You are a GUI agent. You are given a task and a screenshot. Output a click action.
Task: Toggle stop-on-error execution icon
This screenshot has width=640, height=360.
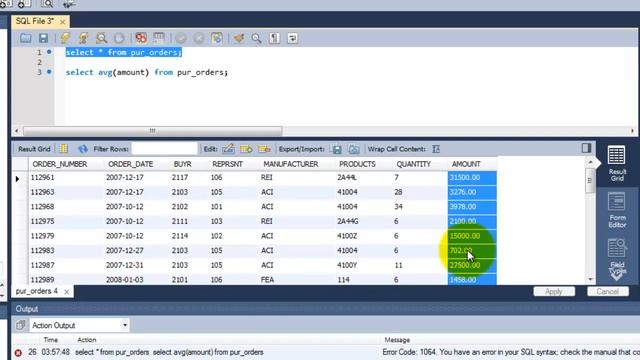point(141,38)
